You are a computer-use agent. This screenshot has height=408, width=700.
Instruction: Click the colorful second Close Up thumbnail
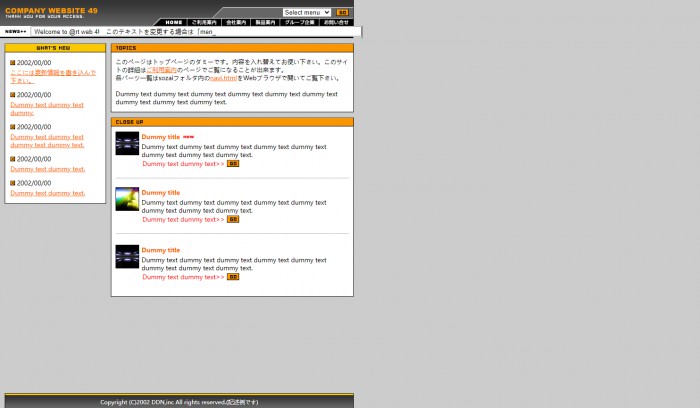click(127, 199)
